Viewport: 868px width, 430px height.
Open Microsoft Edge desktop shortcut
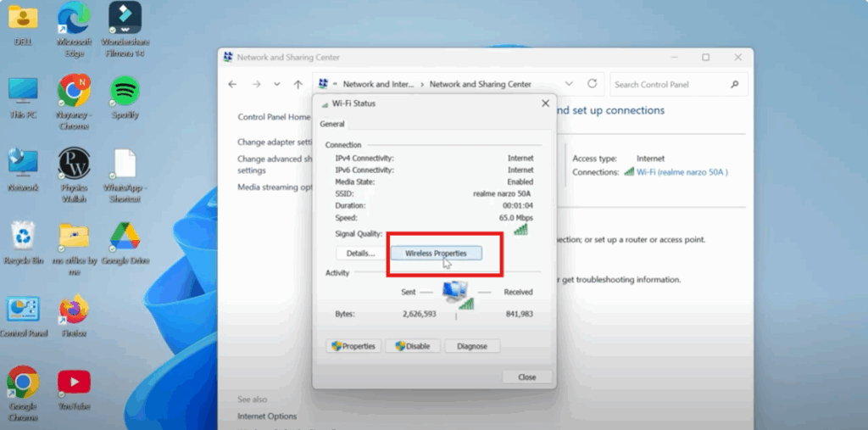74,20
